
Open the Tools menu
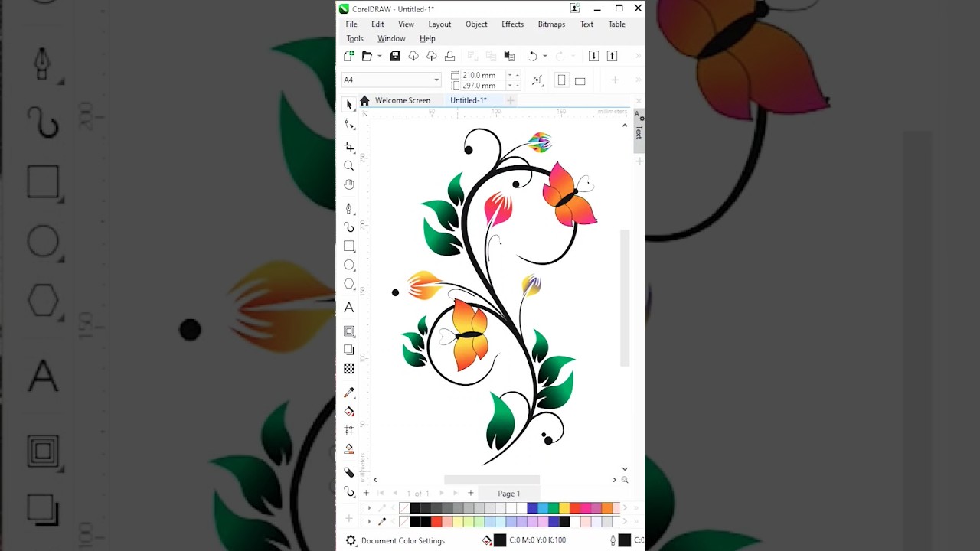point(354,38)
